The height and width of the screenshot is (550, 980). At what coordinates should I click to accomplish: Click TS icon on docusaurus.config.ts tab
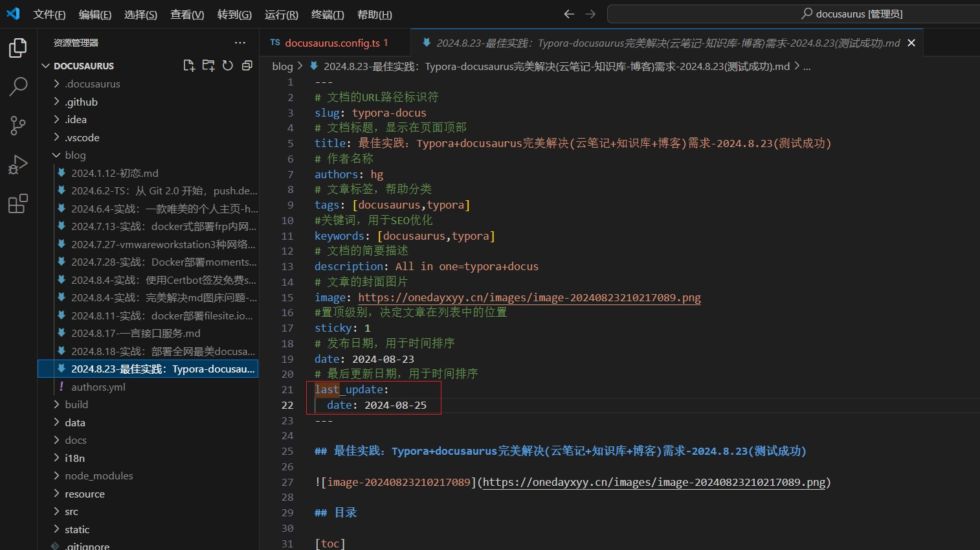[275, 43]
